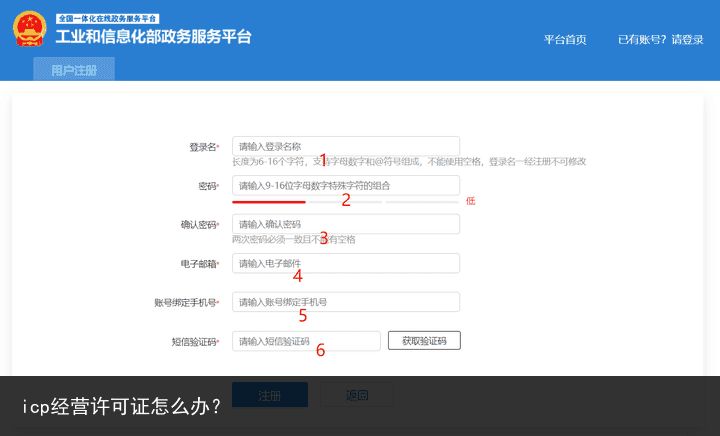The height and width of the screenshot is (436, 720).
Task: Click the 电子邮箱 field label
Action: pos(200,264)
